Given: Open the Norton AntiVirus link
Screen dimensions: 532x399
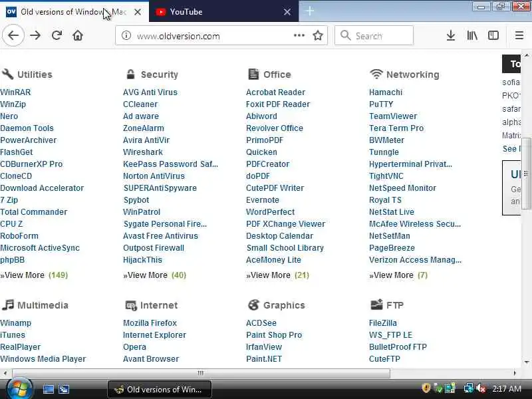Looking at the screenshot, I should coord(154,176).
